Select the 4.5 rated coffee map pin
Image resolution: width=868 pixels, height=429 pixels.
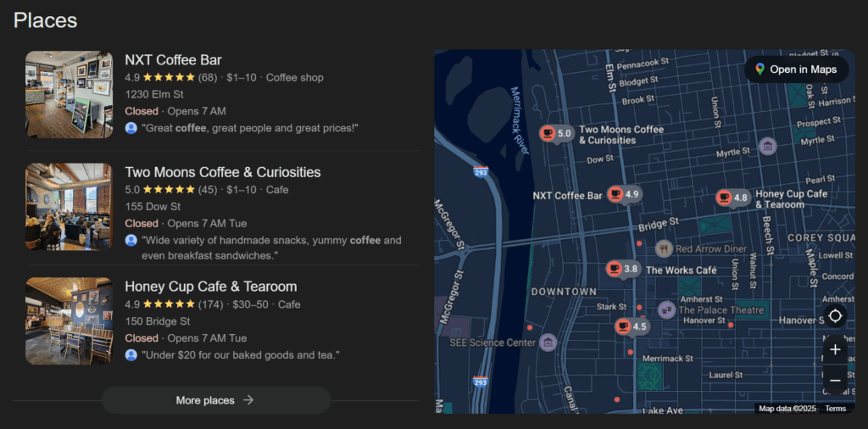pyautogui.click(x=632, y=326)
